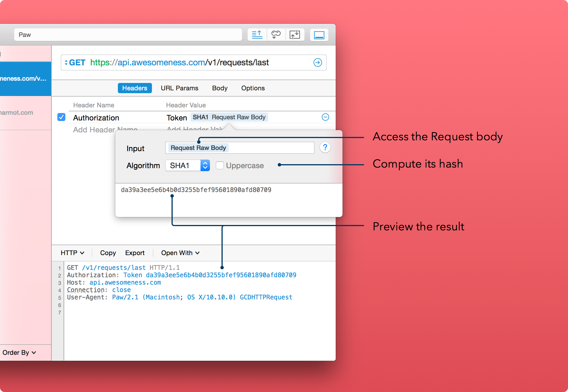Click the User-Agent line in HTTP preview
Screen dimensions: 568x392
click(179, 297)
